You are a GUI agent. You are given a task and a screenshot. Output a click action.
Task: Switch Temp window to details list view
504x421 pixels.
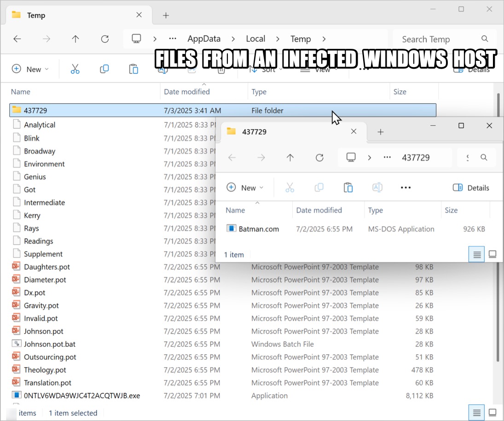[477, 412]
